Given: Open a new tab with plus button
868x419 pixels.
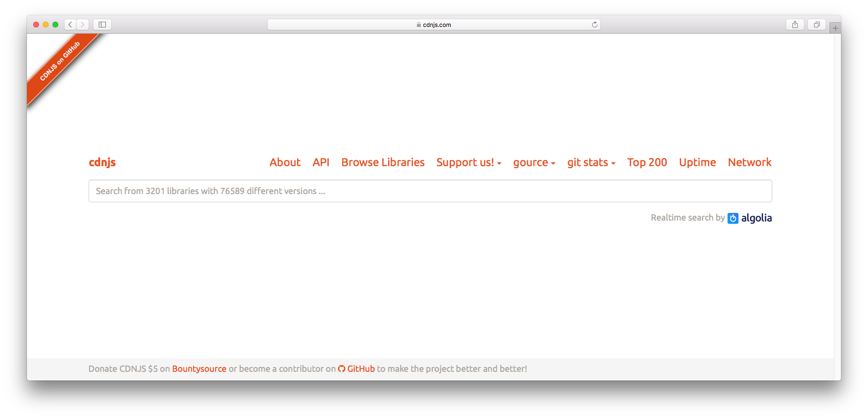Looking at the screenshot, I should point(835,28).
